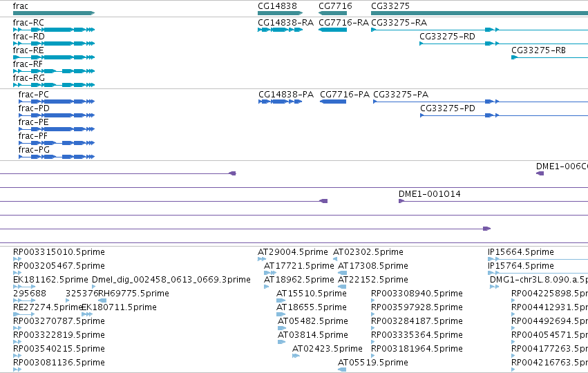Click the AT17308.5prime EST label
The image size is (588, 373).
[x=373, y=266]
